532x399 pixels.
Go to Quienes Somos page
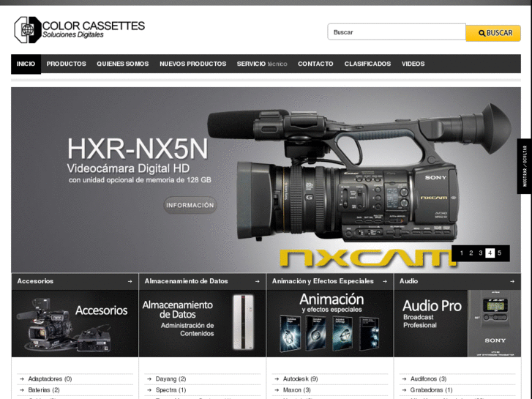tap(122, 64)
